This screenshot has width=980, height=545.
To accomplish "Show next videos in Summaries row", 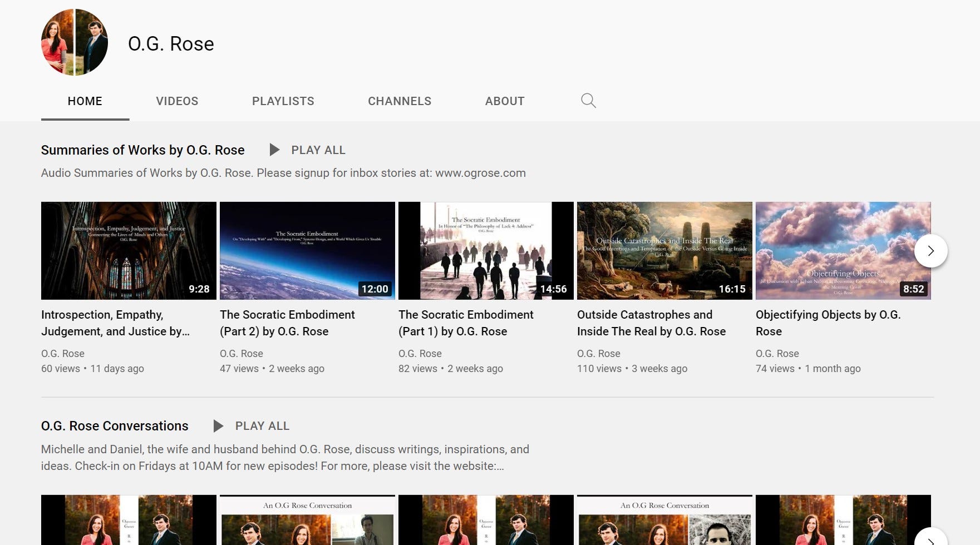I will pos(930,251).
